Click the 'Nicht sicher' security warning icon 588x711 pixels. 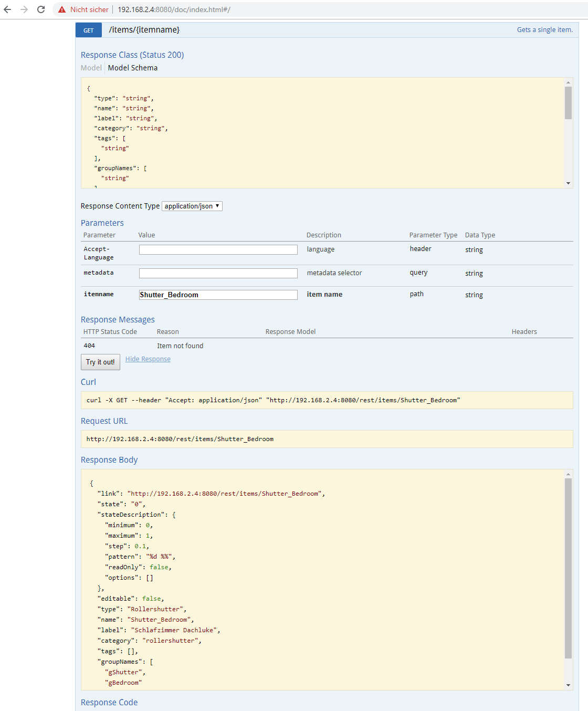tap(62, 9)
